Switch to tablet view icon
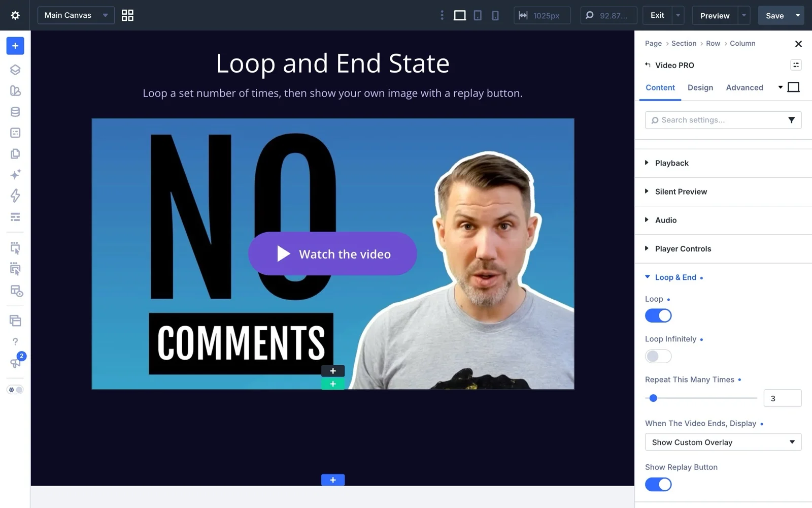812x508 pixels. (x=478, y=15)
